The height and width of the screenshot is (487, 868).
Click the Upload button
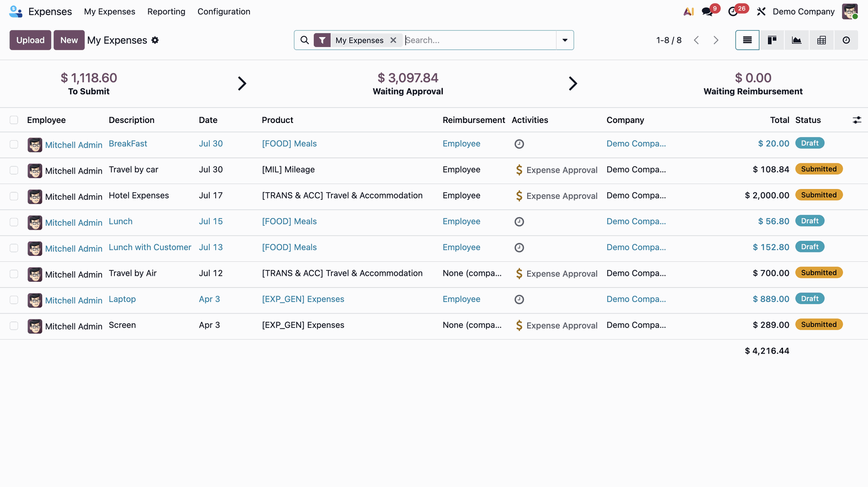coord(30,40)
